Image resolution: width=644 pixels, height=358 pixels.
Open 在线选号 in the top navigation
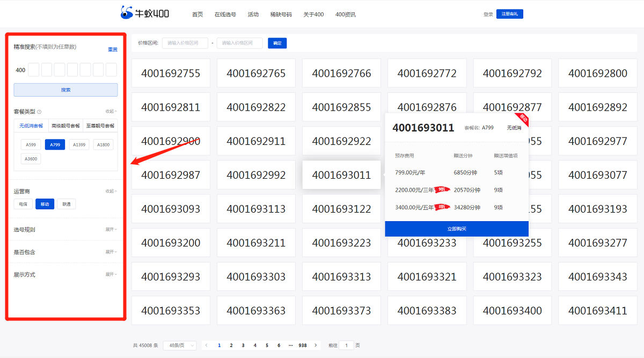225,14
